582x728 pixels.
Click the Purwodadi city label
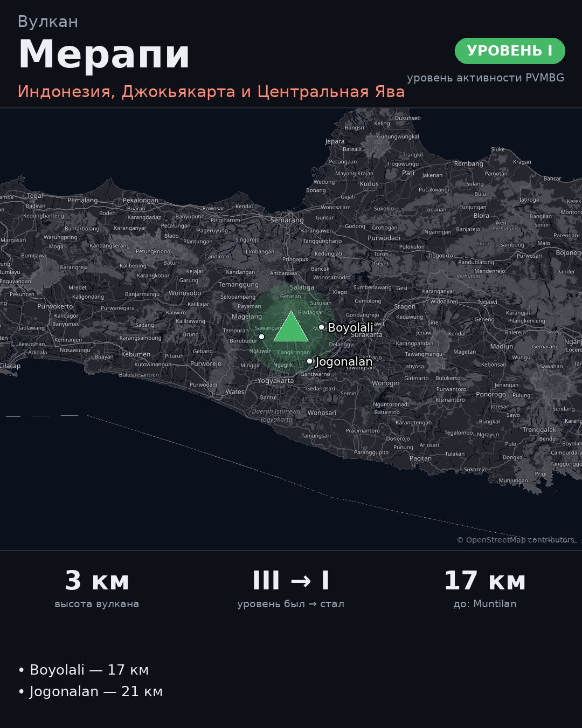click(384, 238)
